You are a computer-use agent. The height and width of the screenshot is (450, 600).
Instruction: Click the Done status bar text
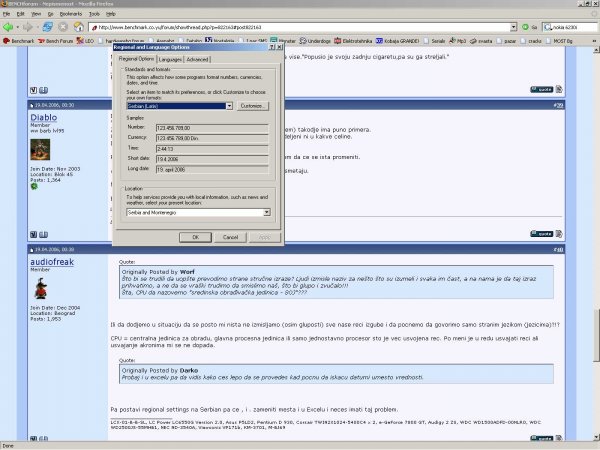[8, 446]
